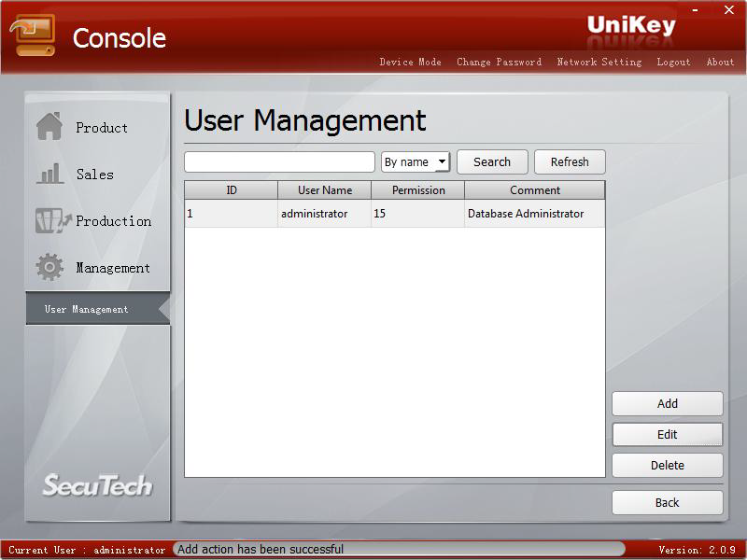
Task: Click the Current User administrator status text
Action: tap(87, 550)
